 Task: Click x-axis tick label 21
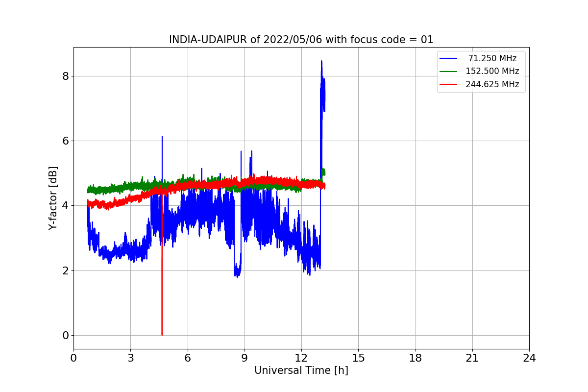(x=472, y=358)
